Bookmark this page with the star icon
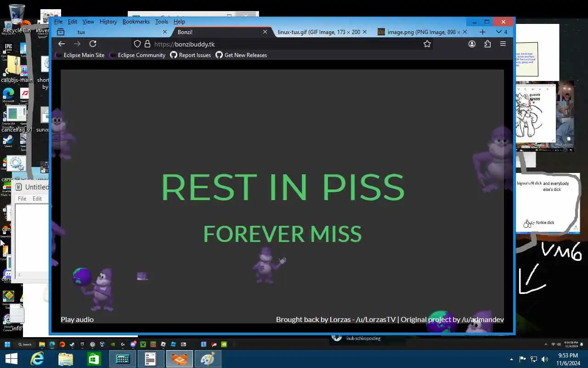This screenshot has width=588, height=368. [427, 44]
